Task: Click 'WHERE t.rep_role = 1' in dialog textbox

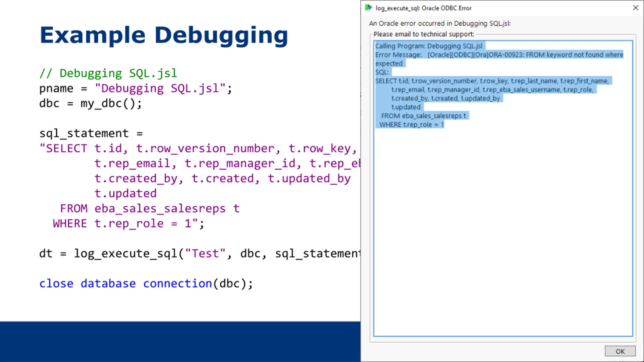Action: [x=412, y=125]
